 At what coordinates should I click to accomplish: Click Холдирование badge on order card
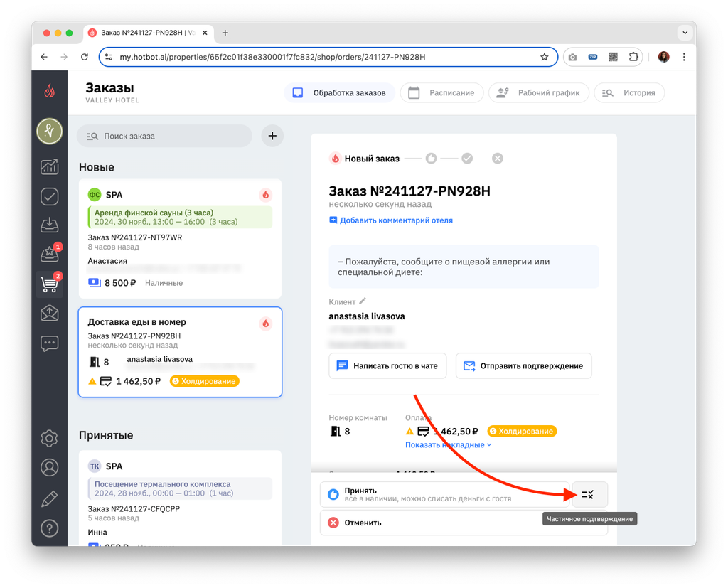pyautogui.click(x=204, y=381)
